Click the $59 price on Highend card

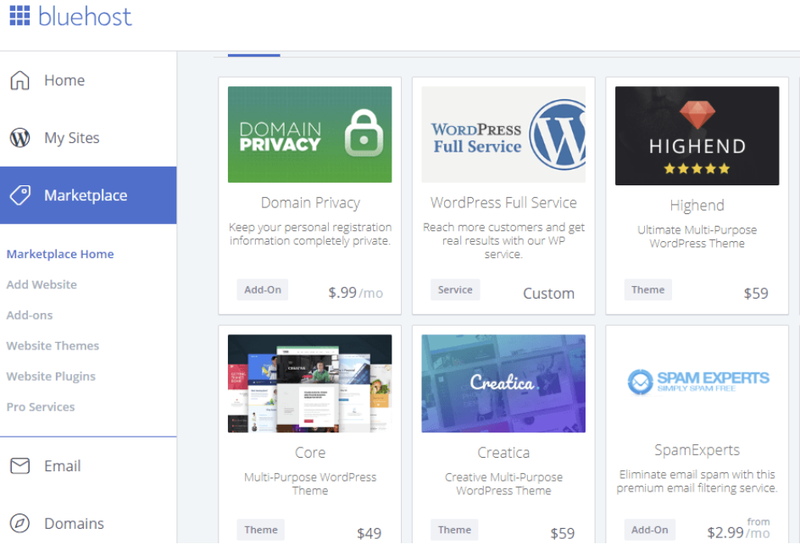coord(756,293)
